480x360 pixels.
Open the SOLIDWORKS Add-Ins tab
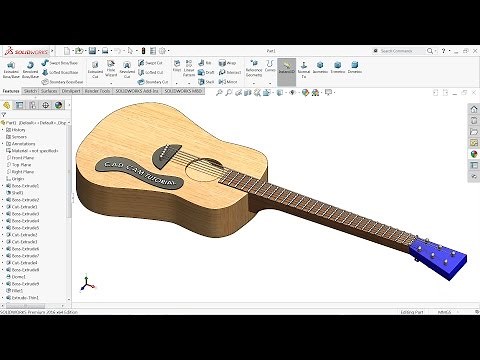pyautogui.click(x=137, y=91)
